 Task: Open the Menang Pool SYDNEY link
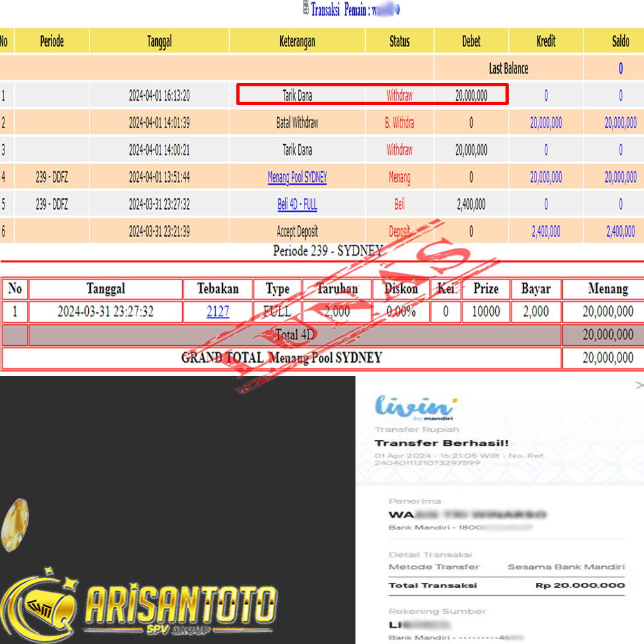(x=297, y=177)
